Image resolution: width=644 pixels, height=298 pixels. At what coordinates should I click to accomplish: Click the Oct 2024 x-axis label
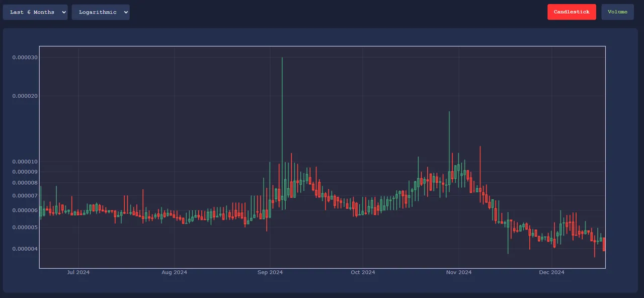363,272
